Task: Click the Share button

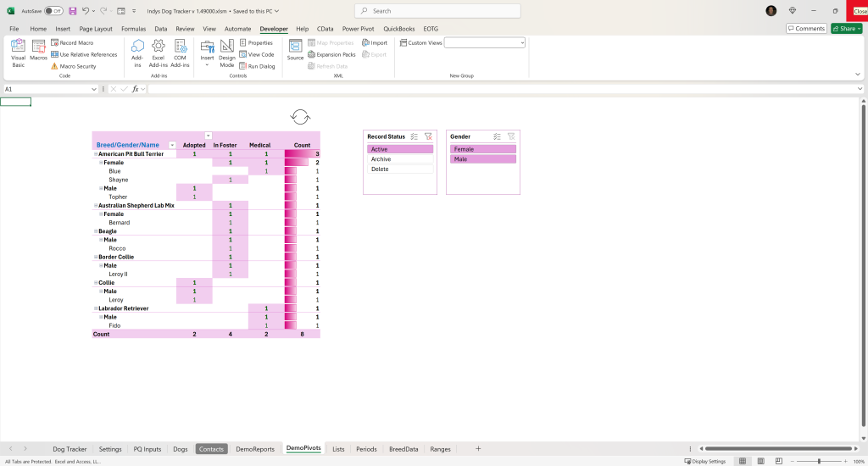Action: tap(847, 28)
